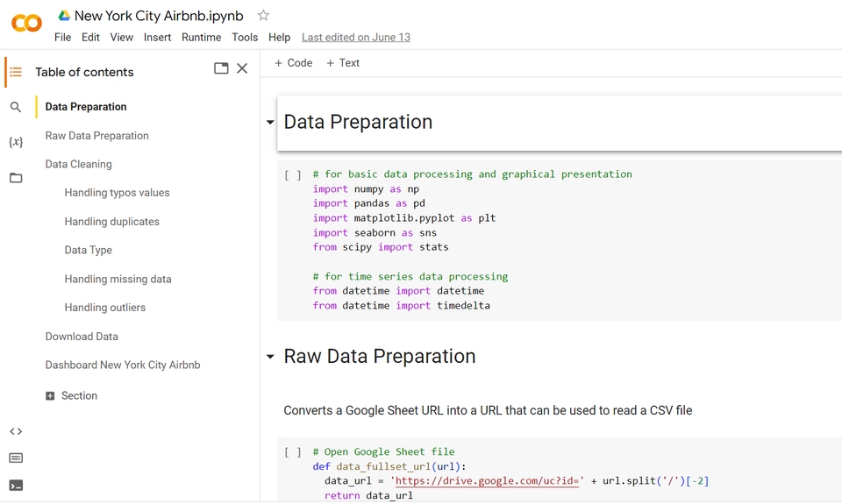Add a new Code cell
The width and height of the screenshot is (842, 504).
pyautogui.click(x=293, y=63)
